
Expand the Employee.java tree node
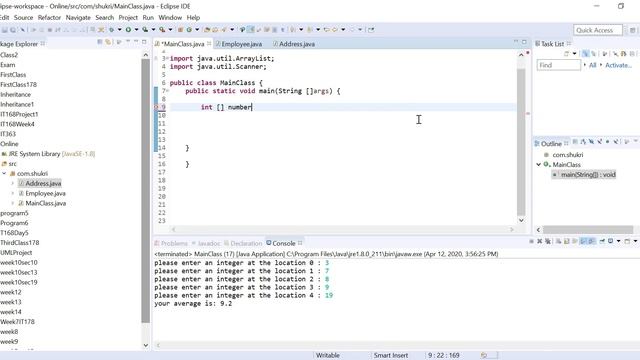tap(13, 193)
